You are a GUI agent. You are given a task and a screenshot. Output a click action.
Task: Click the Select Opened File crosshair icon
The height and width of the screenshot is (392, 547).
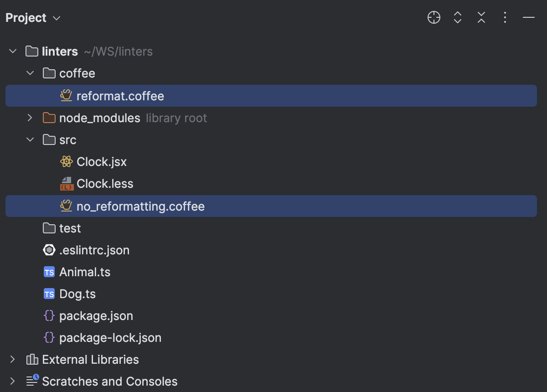pyautogui.click(x=433, y=17)
